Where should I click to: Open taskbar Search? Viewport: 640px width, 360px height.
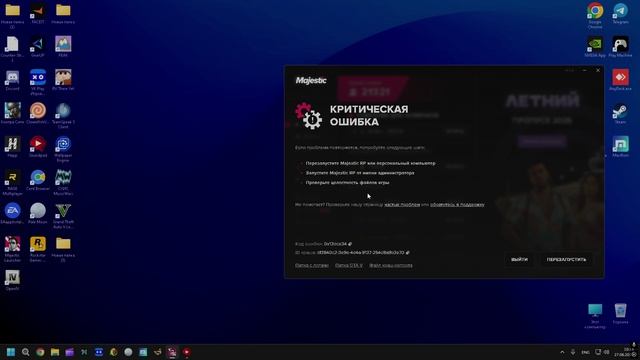tap(25, 352)
